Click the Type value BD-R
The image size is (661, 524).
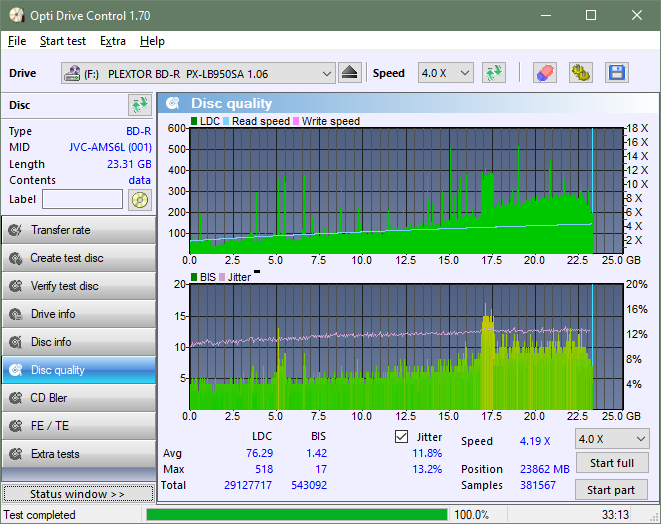click(139, 132)
